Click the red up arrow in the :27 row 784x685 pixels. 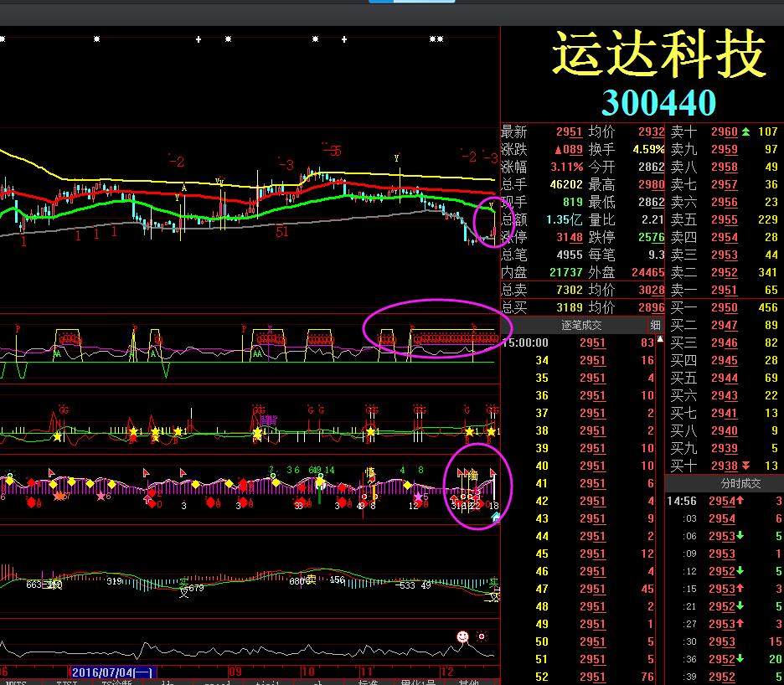(x=740, y=624)
